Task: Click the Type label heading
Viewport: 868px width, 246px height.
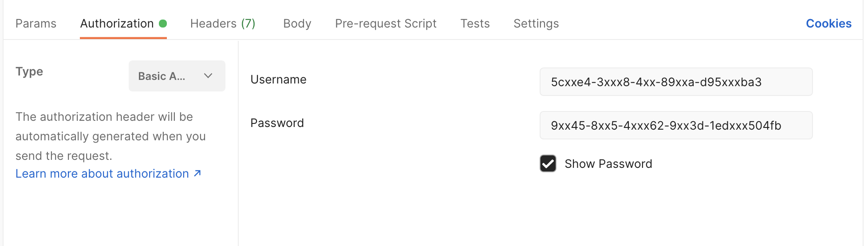Action: pyautogui.click(x=29, y=71)
